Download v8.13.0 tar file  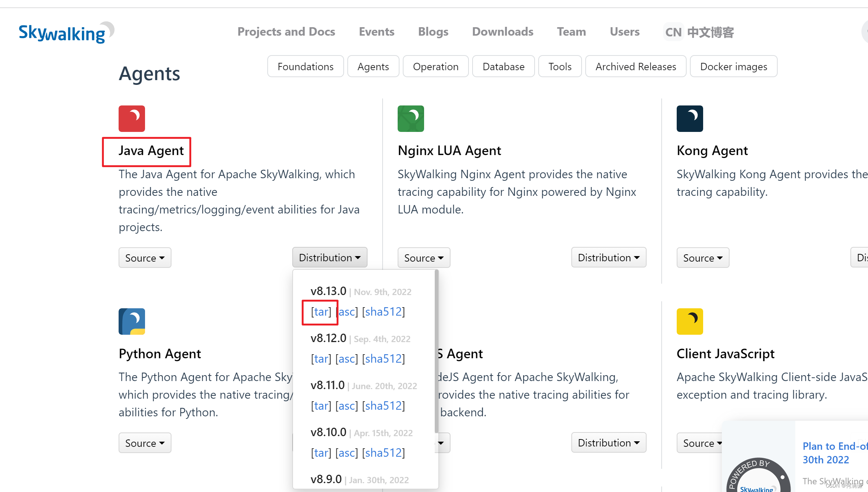[321, 312]
